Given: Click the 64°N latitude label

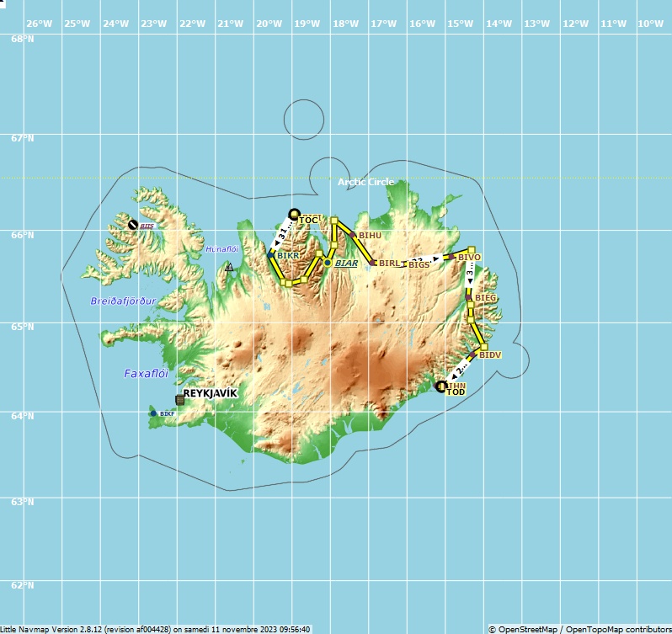Looking at the screenshot, I should pos(22,416).
